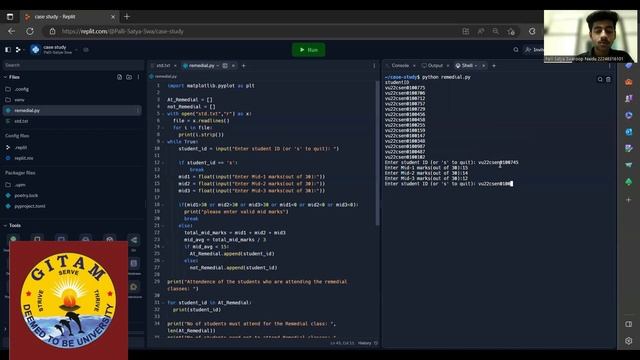Click the plus icon in the browser sidebar
This screenshot has height=360, width=640.
[x=629, y=200]
